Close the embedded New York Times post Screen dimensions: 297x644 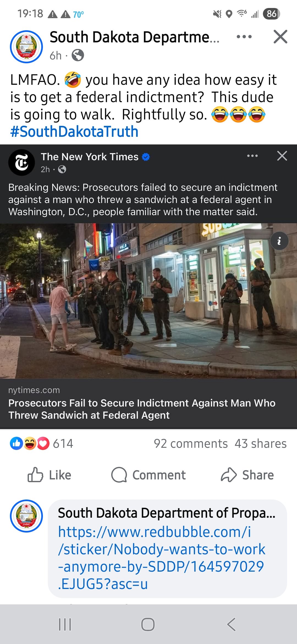pyautogui.click(x=282, y=156)
